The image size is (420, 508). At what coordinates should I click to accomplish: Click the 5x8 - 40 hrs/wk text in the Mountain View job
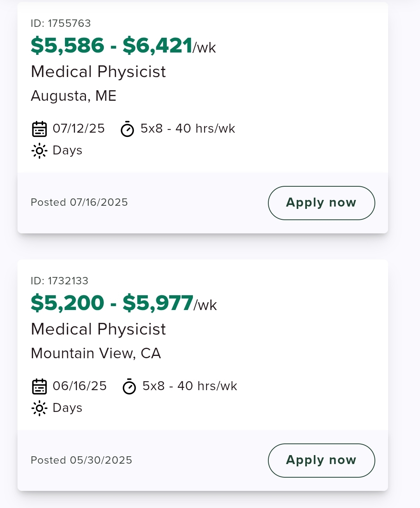tap(190, 386)
